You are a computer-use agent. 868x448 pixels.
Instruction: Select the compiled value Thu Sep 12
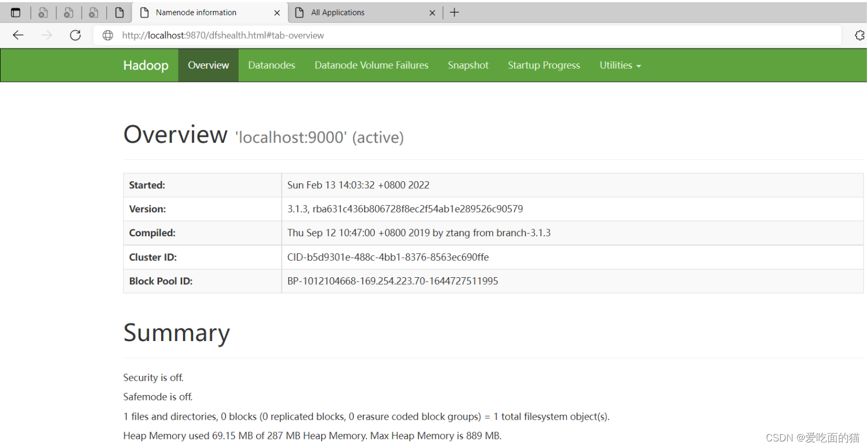419,233
